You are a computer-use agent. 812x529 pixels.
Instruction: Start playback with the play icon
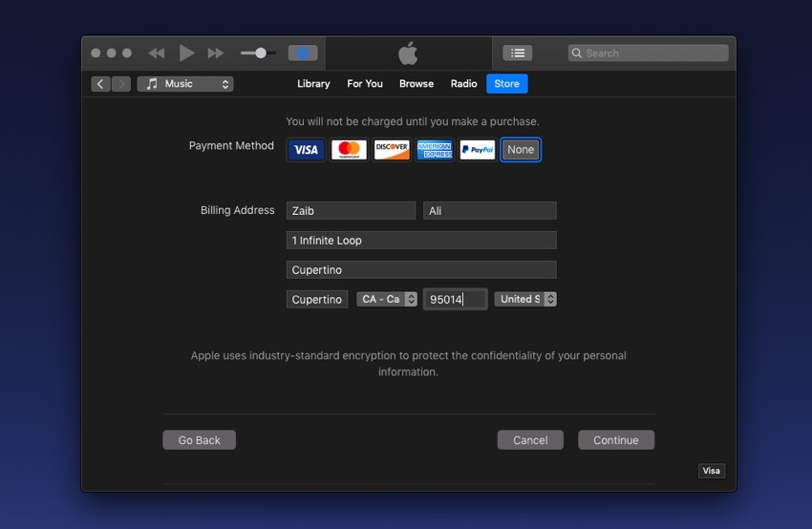[186, 53]
